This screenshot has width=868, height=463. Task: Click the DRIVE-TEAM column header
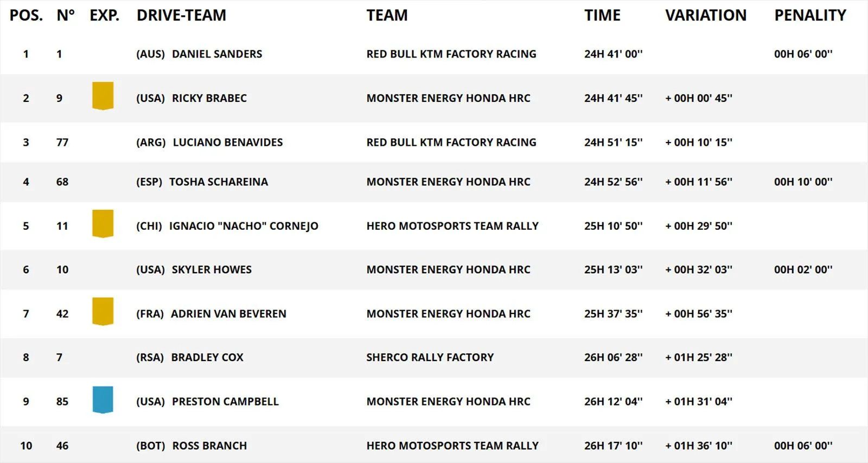coord(181,15)
